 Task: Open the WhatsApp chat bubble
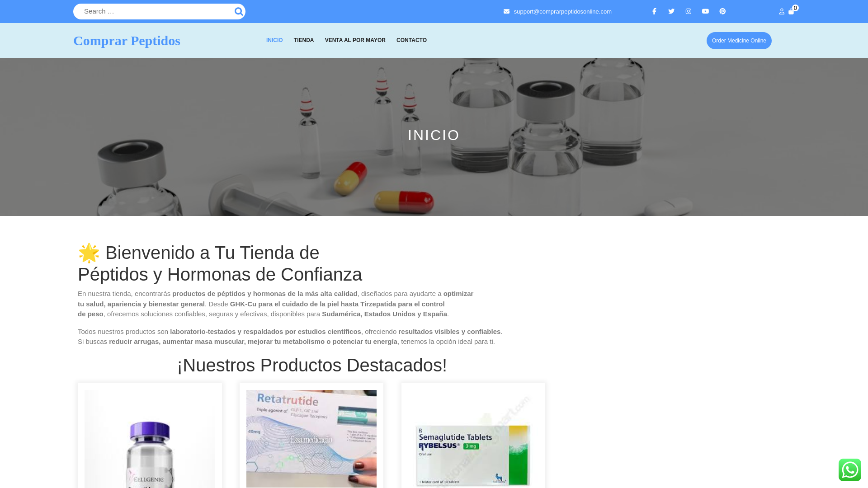(850, 470)
